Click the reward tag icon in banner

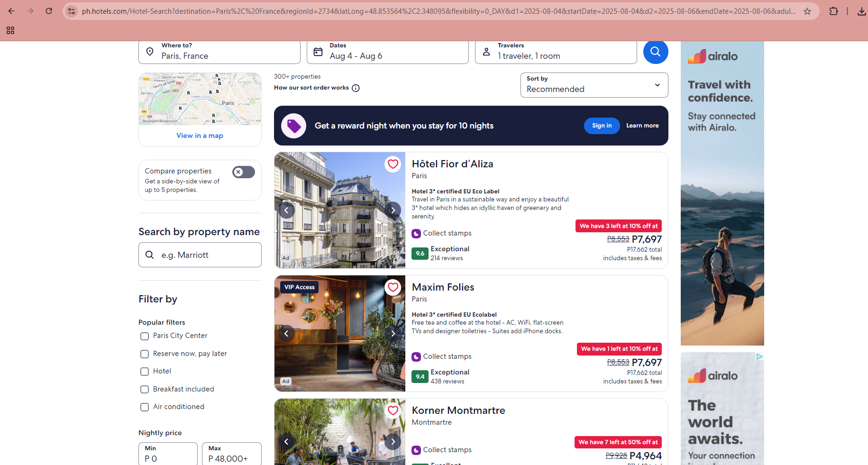(x=294, y=126)
